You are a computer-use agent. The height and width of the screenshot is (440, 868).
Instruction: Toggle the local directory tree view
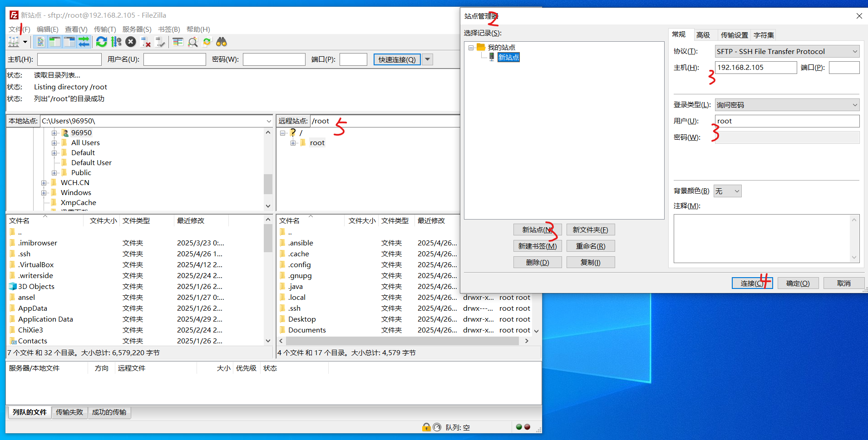[54, 42]
